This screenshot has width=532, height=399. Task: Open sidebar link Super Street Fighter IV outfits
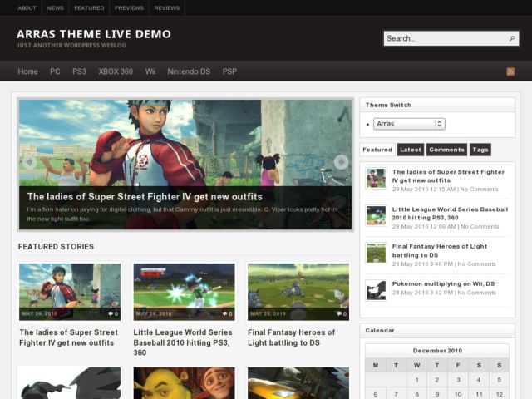tap(448, 176)
